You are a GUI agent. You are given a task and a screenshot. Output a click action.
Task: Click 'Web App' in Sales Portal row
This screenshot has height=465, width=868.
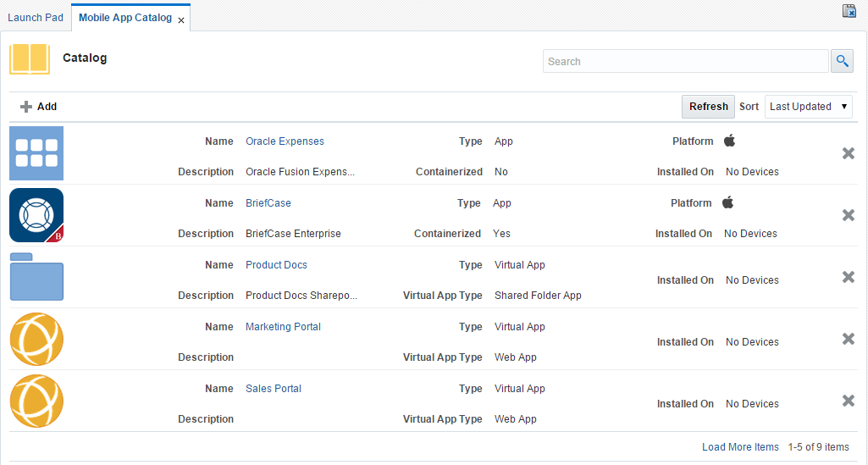click(x=516, y=419)
